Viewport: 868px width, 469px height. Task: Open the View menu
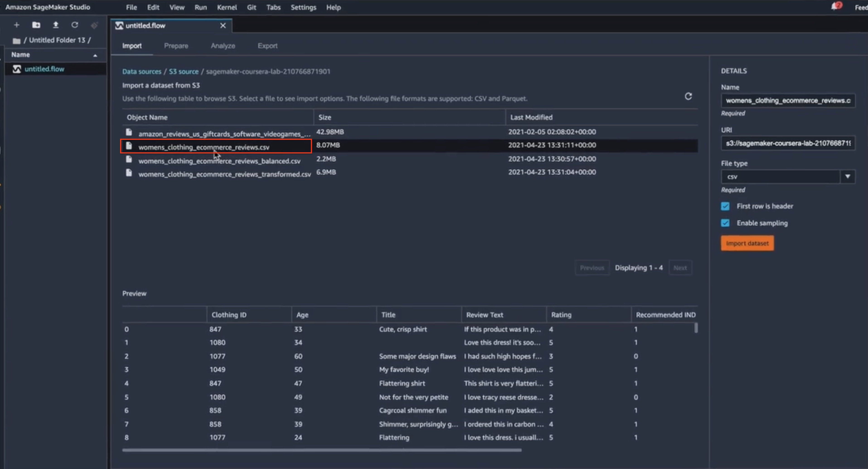(x=177, y=7)
